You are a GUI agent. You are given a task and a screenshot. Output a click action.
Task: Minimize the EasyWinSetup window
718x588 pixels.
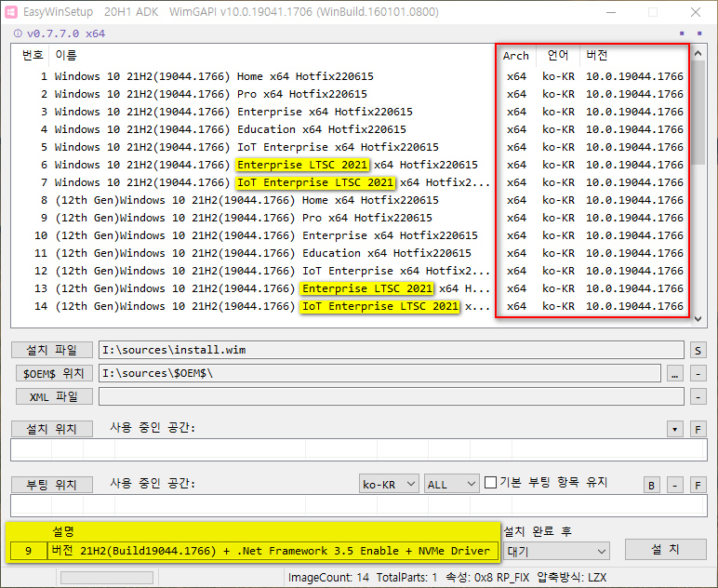coord(611,12)
